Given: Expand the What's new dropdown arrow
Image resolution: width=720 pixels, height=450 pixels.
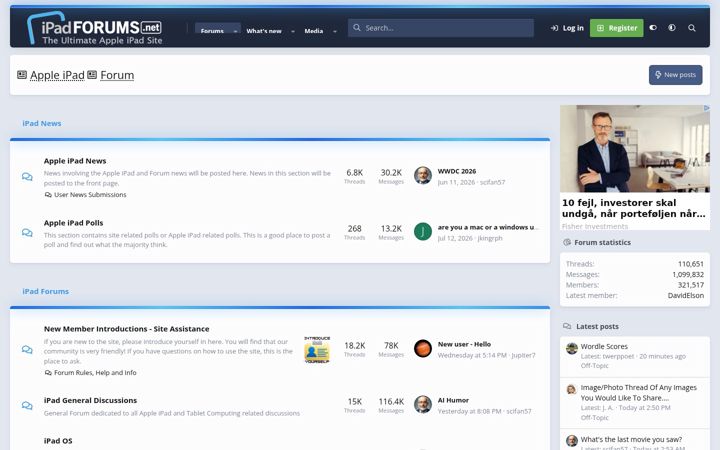Looking at the screenshot, I should point(293,31).
